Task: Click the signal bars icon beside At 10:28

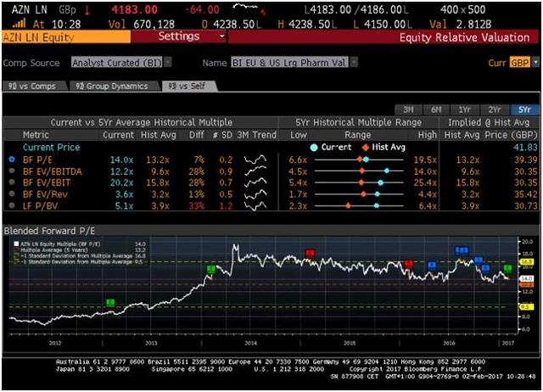Action: pyautogui.click(x=19, y=24)
